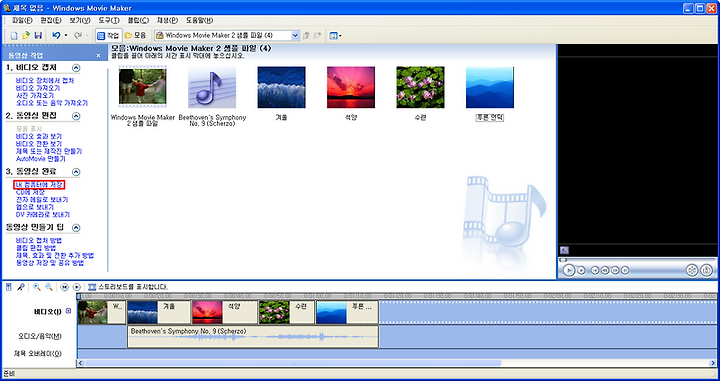Select the 겨울 winter clip thumbnail
Viewport: 720px width, 381px height.
click(281, 87)
